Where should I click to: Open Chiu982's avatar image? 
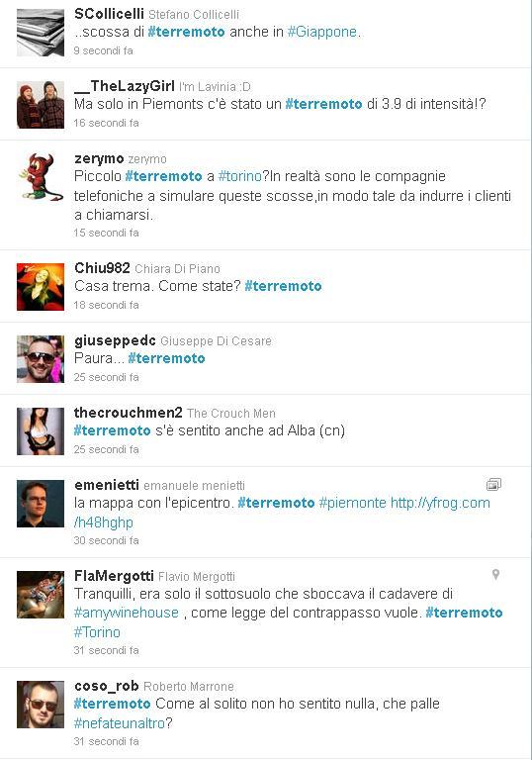[41, 287]
